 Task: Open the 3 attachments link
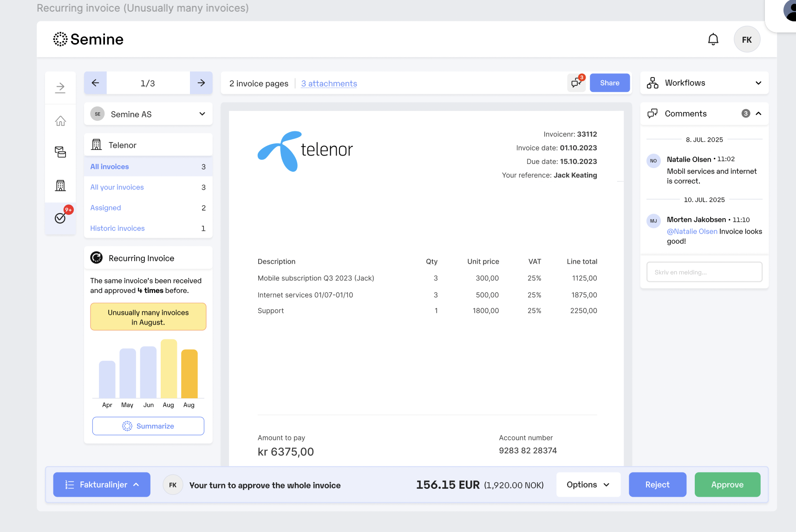point(329,84)
